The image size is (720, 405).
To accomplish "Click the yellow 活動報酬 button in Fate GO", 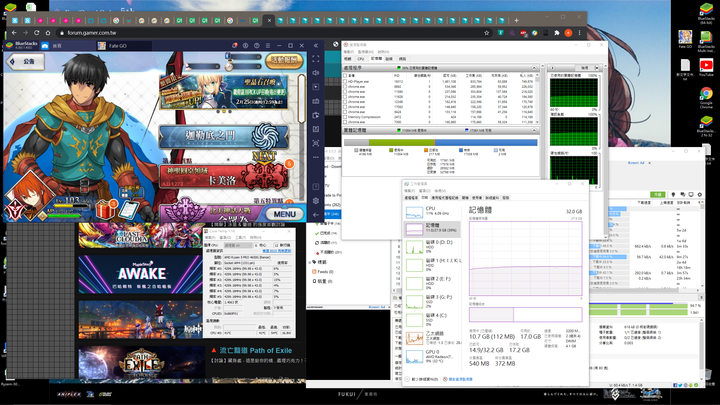I will click(x=284, y=60).
